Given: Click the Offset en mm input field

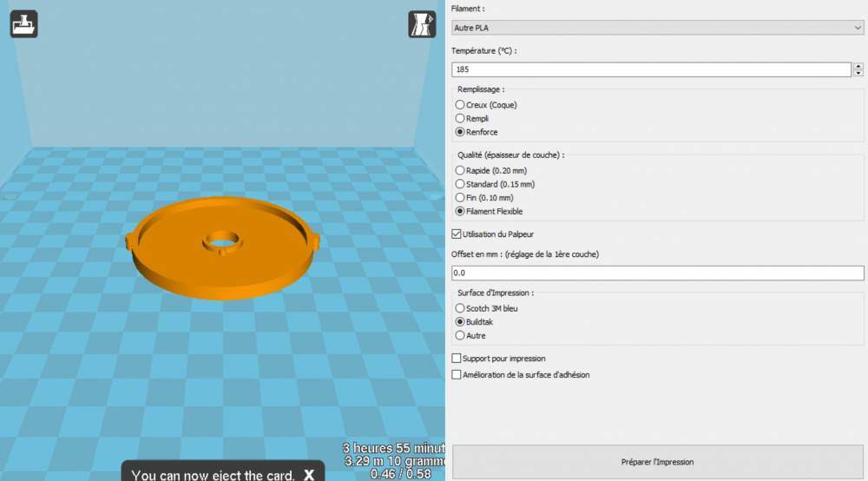Looking at the screenshot, I should (657, 273).
